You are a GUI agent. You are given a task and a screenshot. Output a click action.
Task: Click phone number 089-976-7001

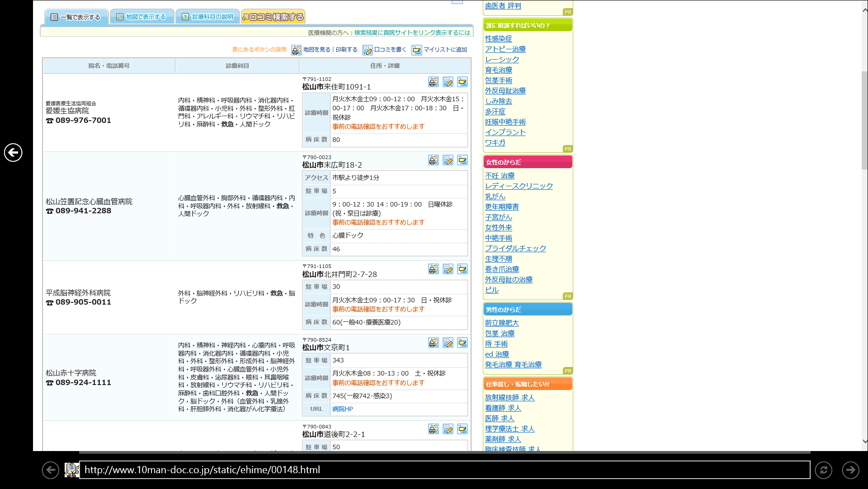(x=83, y=121)
